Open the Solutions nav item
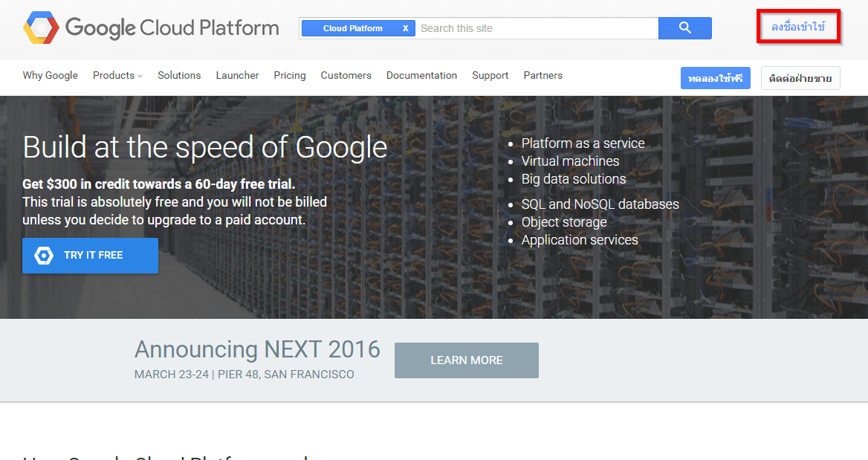 [x=179, y=75]
